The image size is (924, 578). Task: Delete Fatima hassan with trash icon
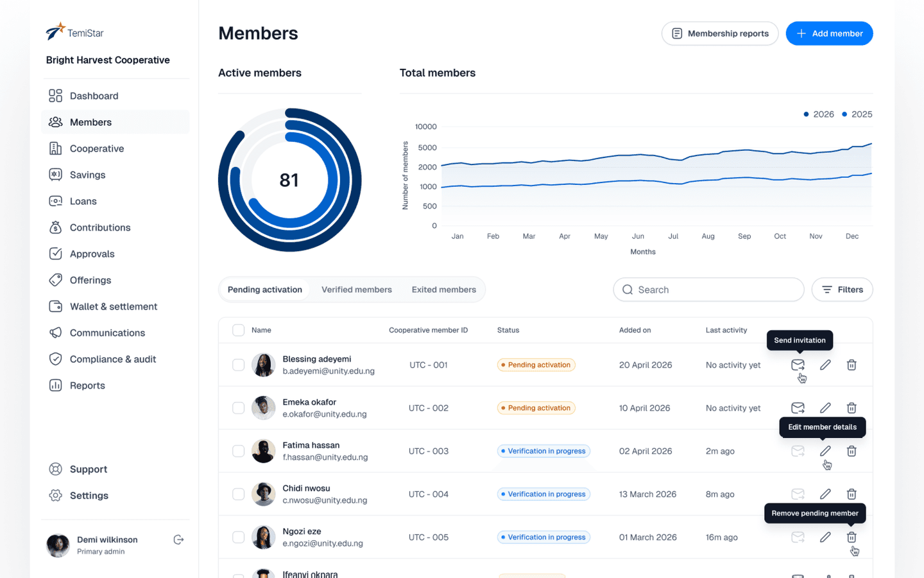[851, 451]
